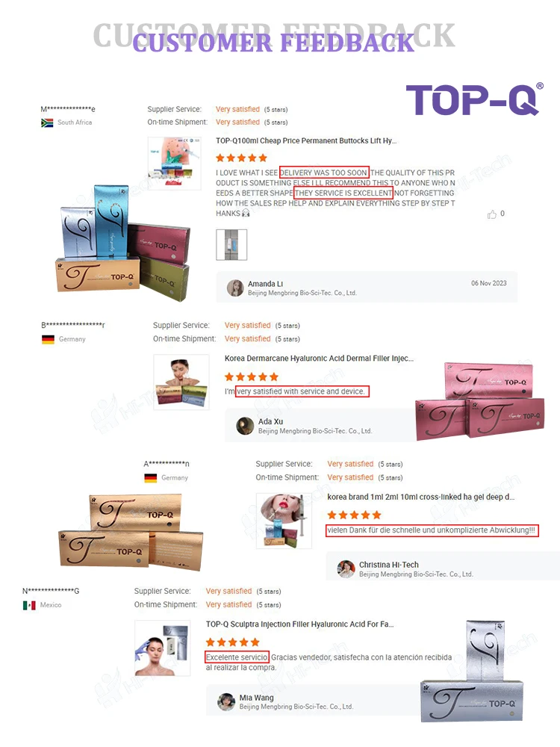Open the buttocks lift product thumbnail
Screen dimensions: 560x747
(174, 164)
